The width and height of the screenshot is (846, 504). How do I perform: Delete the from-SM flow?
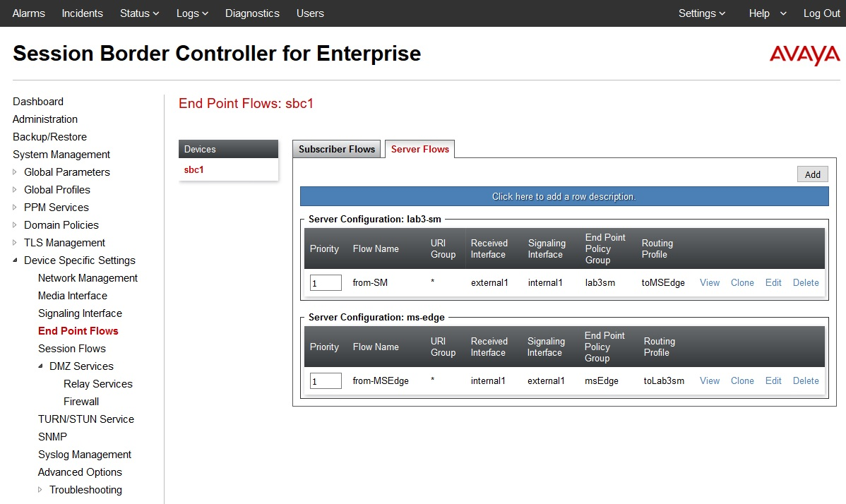point(806,282)
